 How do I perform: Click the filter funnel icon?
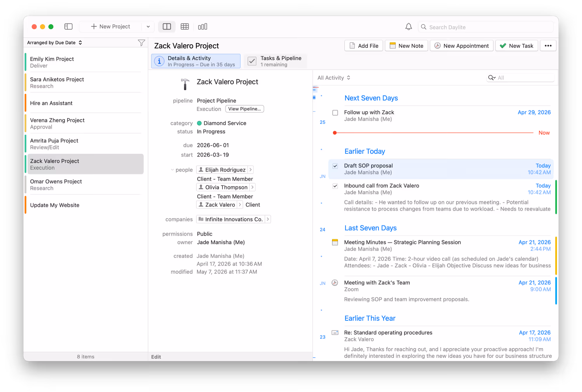coord(141,43)
